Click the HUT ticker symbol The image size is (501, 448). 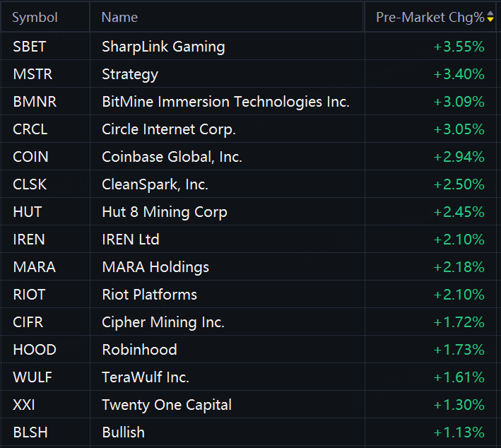coord(27,212)
